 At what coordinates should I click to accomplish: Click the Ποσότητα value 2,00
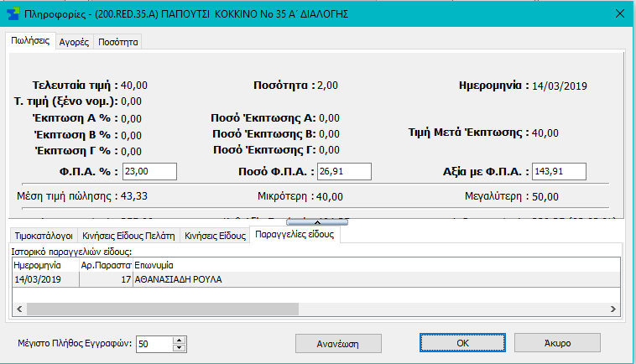[x=327, y=86]
